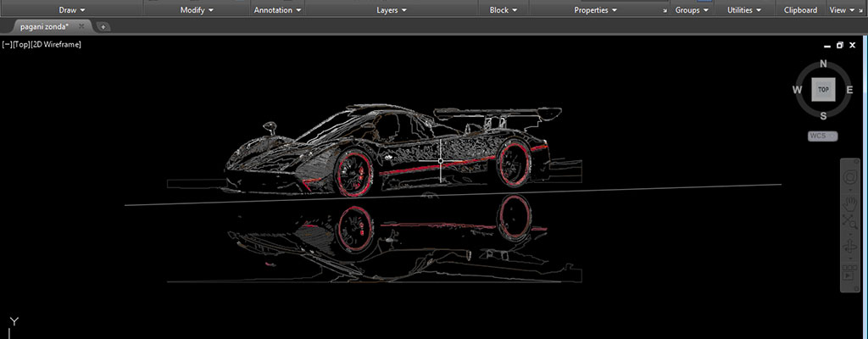Close the pagani zonda file tab
The width and height of the screenshot is (868, 339).
[81, 26]
